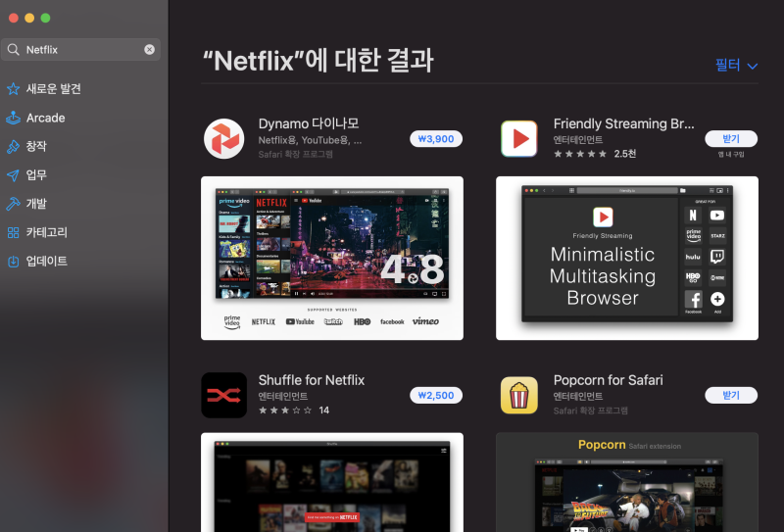784x532 pixels.
Task: Expand the 필터 dropdown
Action: pos(737,65)
